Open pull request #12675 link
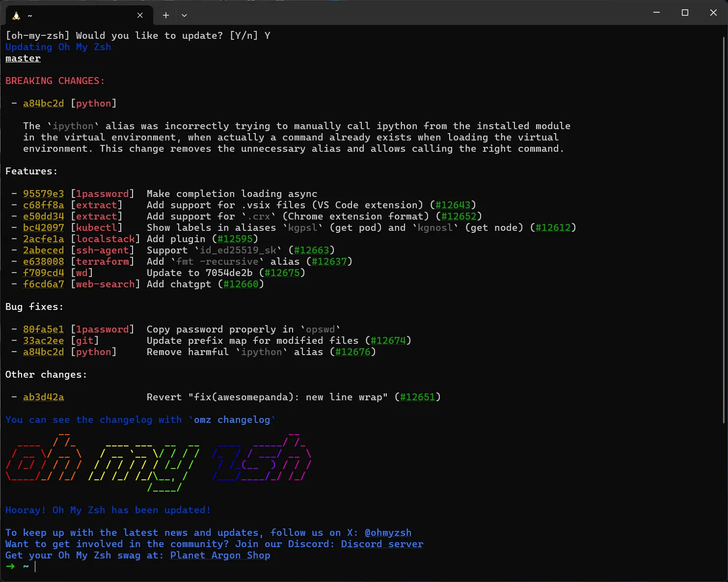Screen dimensions: 728x582 click(x=282, y=273)
